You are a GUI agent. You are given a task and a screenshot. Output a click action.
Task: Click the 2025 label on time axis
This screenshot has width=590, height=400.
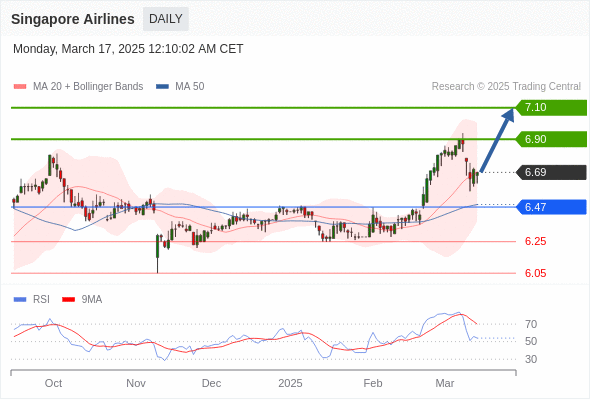coord(290,383)
